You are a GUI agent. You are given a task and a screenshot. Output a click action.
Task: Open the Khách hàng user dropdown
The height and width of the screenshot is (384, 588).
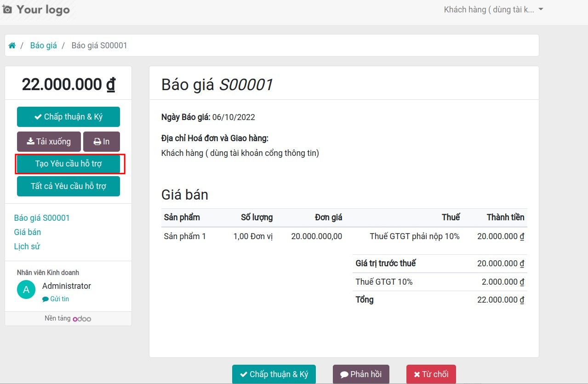point(493,10)
